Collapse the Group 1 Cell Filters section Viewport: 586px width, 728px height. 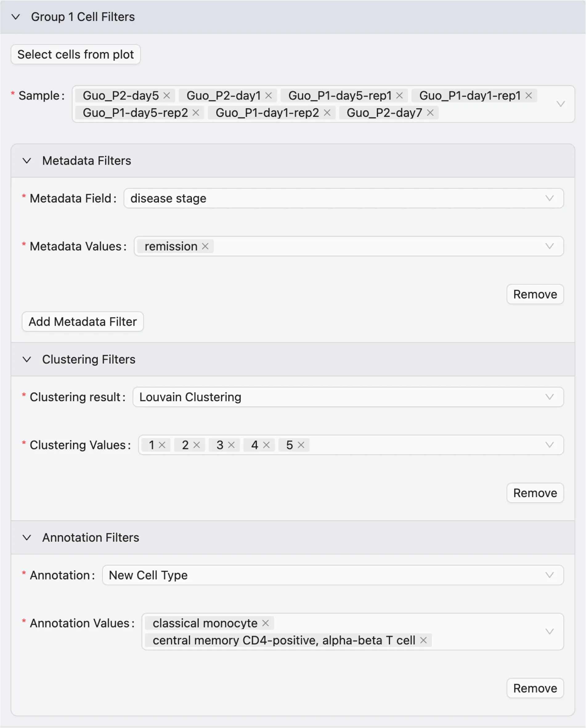(16, 17)
